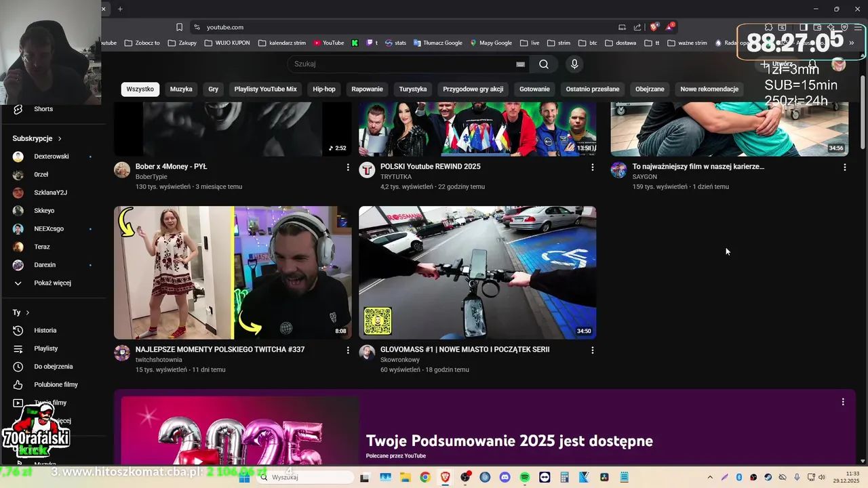
Task: Open the TRYTUTKA channel avatar
Action: click(x=367, y=169)
